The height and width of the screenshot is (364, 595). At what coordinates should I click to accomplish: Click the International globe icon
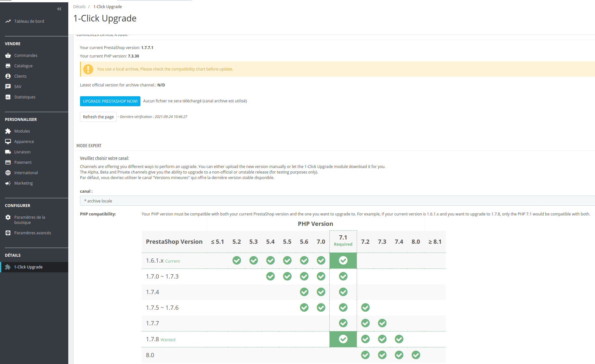pyautogui.click(x=8, y=173)
